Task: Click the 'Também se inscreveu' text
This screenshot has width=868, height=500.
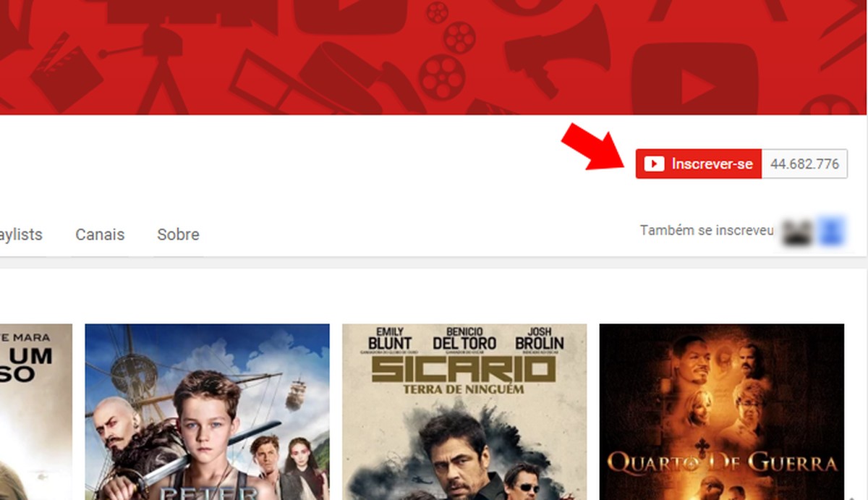Action: point(707,231)
